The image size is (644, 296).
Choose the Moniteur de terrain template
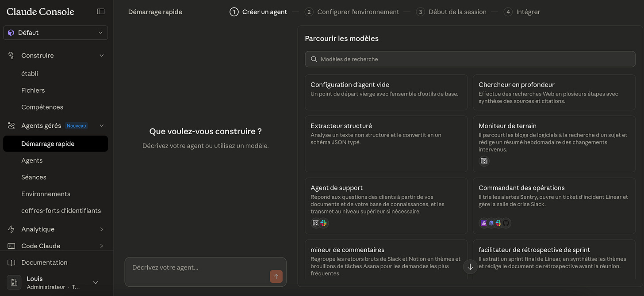coord(554,144)
